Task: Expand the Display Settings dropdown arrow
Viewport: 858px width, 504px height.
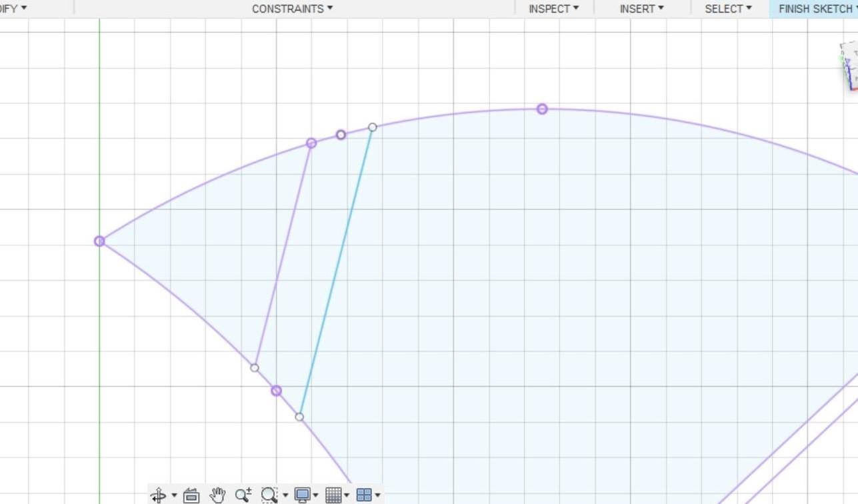Action: 315,495
